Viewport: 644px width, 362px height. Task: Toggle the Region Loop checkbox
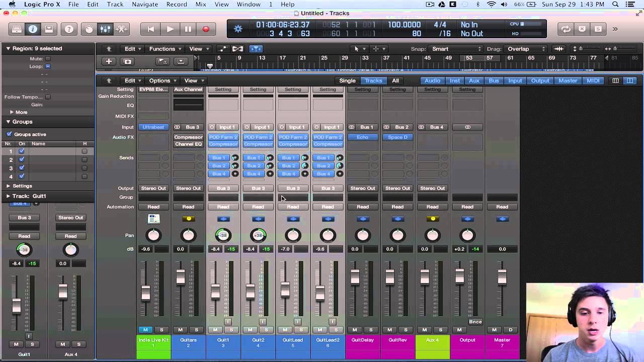click(48, 66)
